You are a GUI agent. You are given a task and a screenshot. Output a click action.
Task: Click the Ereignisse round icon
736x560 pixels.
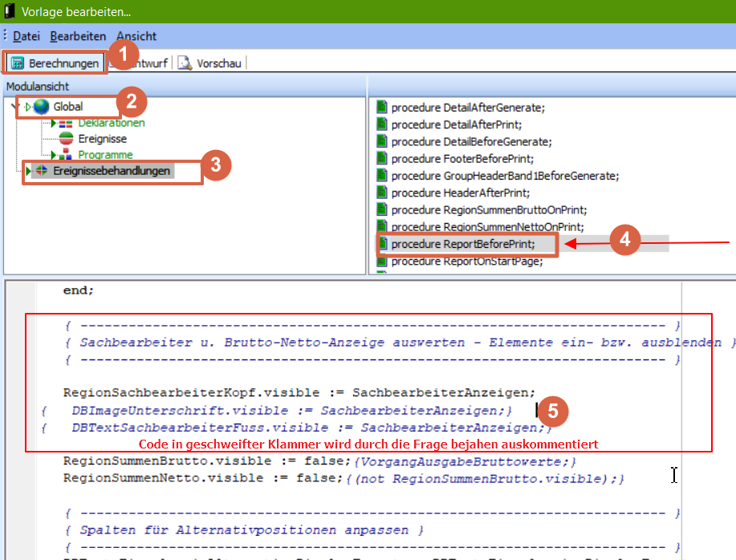(x=66, y=139)
